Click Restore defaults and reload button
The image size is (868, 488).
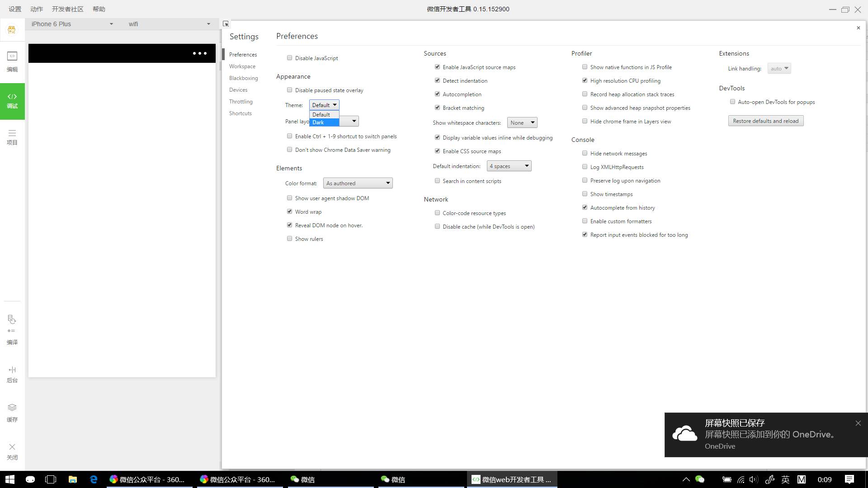click(x=765, y=121)
